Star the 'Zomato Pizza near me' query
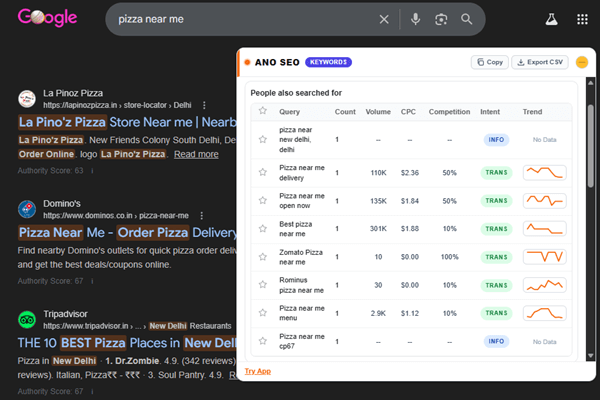 pyautogui.click(x=262, y=257)
